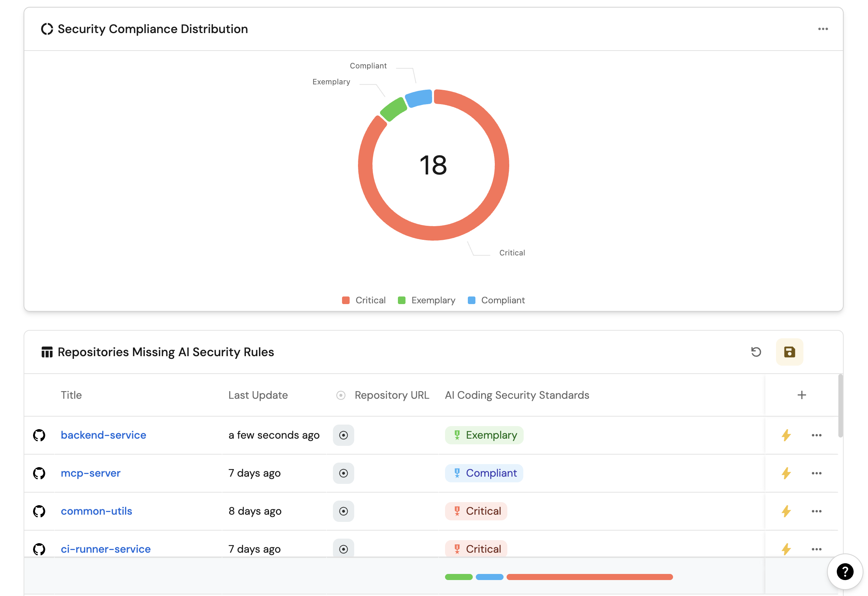Click the lightning action icon for mcp-server
Image resolution: width=868 pixels, height=596 pixels.
coord(786,473)
